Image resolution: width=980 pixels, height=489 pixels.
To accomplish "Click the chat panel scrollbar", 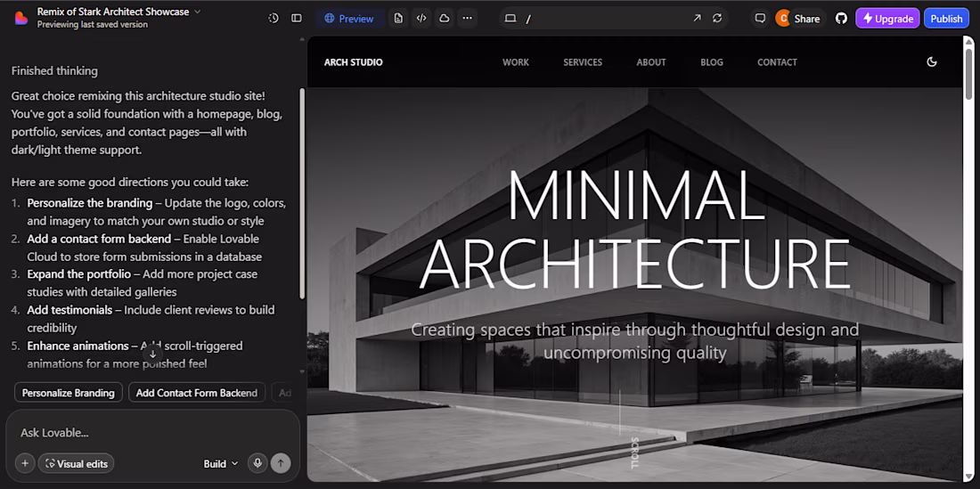I will (x=303, y=193).
